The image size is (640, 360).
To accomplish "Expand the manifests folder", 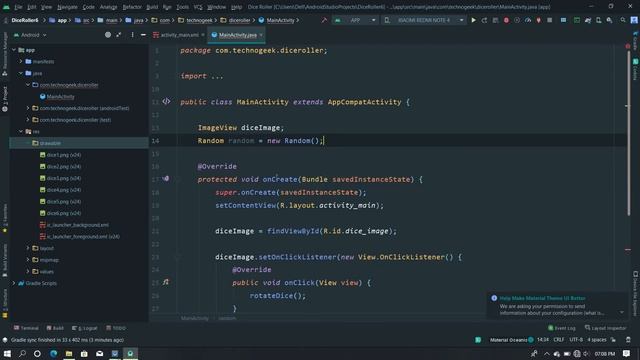I will click(21, 61).
